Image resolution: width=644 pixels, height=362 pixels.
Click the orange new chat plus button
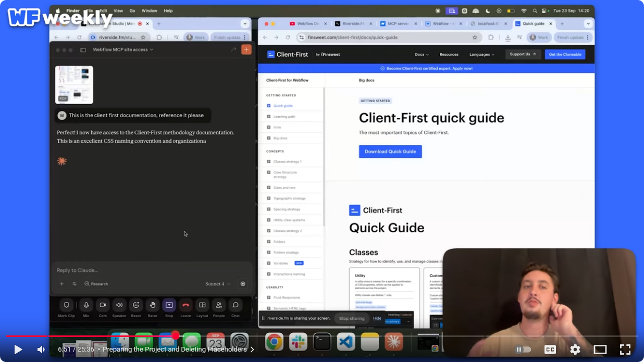coord(246,49)
